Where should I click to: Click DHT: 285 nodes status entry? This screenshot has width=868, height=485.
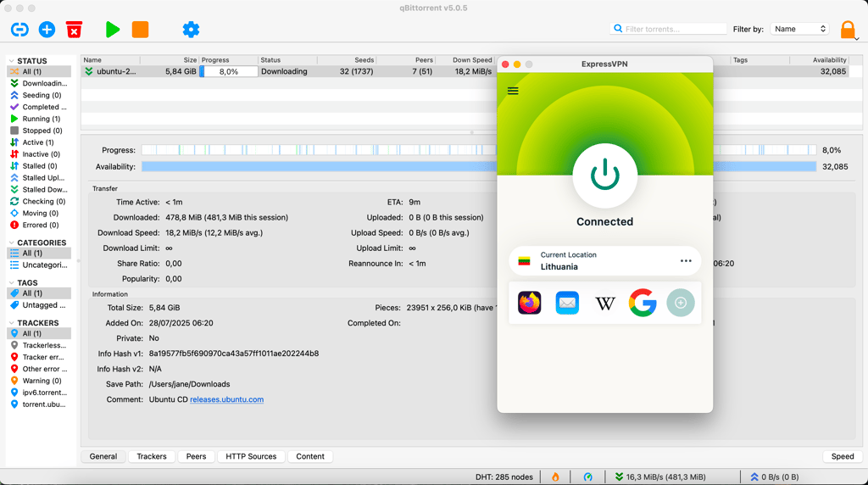pos(504,477)
